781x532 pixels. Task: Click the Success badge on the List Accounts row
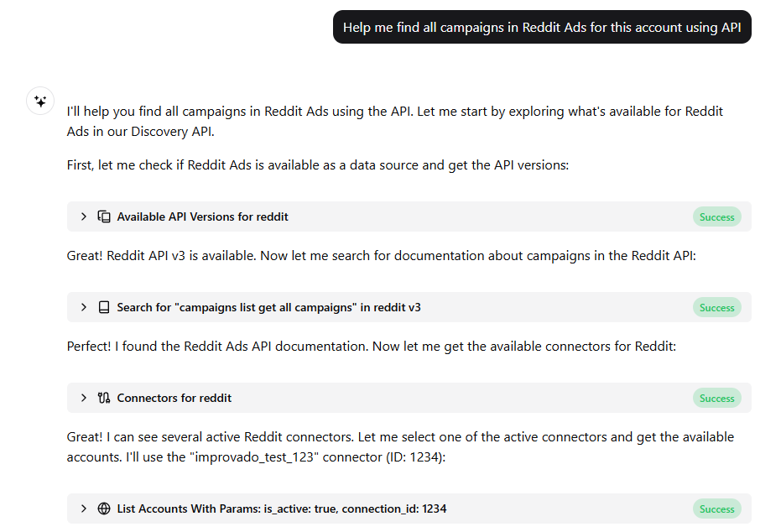(x=716, y=509)
